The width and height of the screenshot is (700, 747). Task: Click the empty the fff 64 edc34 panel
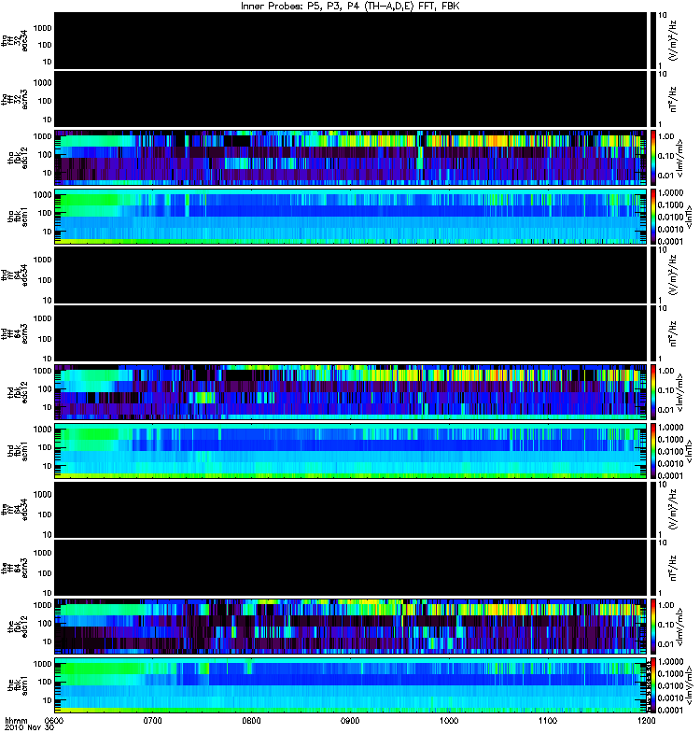tap(351, 509)
